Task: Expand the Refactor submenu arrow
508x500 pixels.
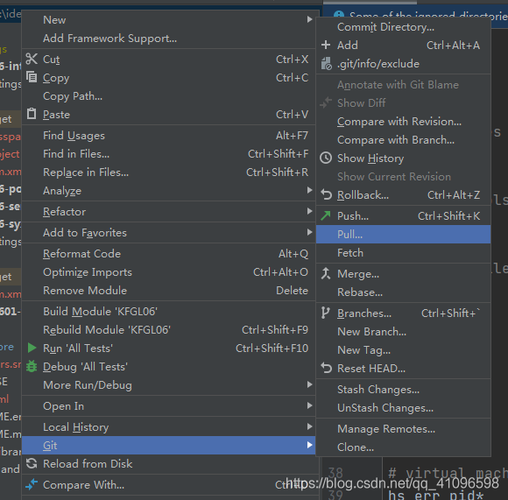Action: (309, 211)
